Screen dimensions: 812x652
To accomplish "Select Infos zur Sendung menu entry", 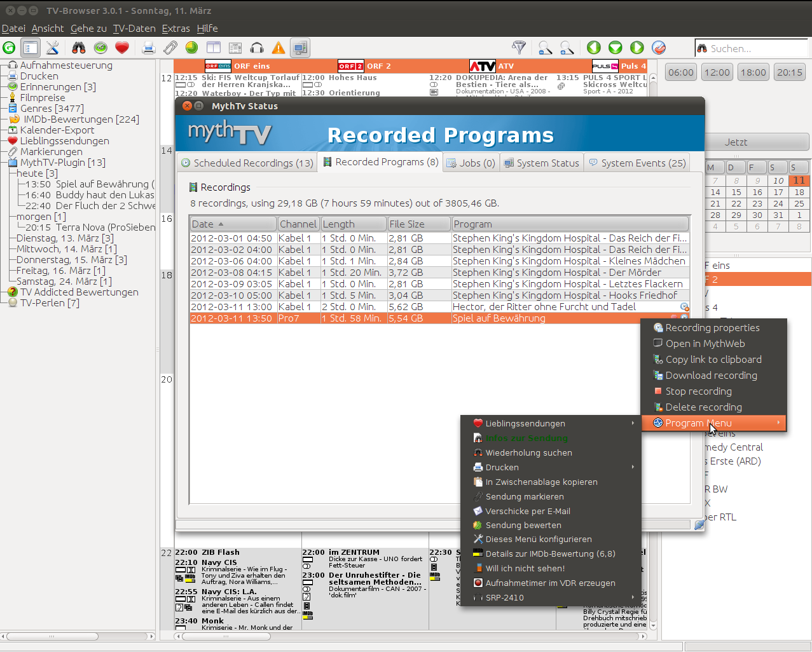I will tap(551, 438).
